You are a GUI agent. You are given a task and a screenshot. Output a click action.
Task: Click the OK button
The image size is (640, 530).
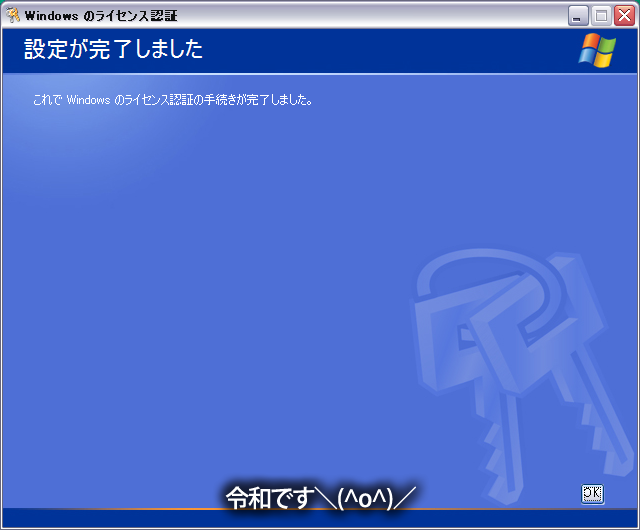click(x=592, y=494)
